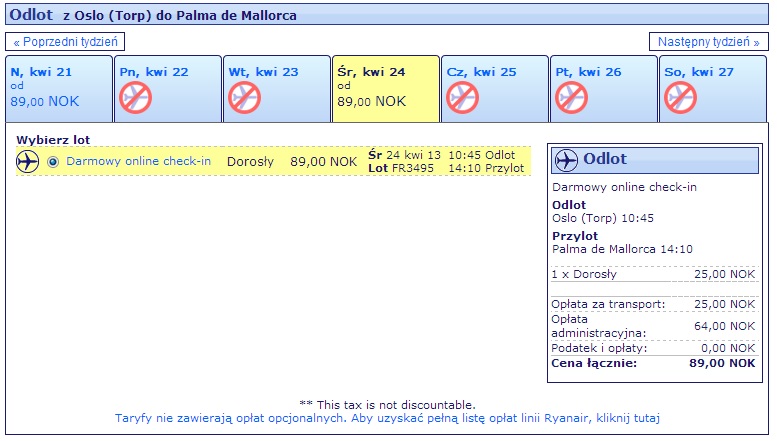Select the Śr, kwi 24 date tab
The width and height of the screenshot is (777, 441).
[x=386, y=89]
